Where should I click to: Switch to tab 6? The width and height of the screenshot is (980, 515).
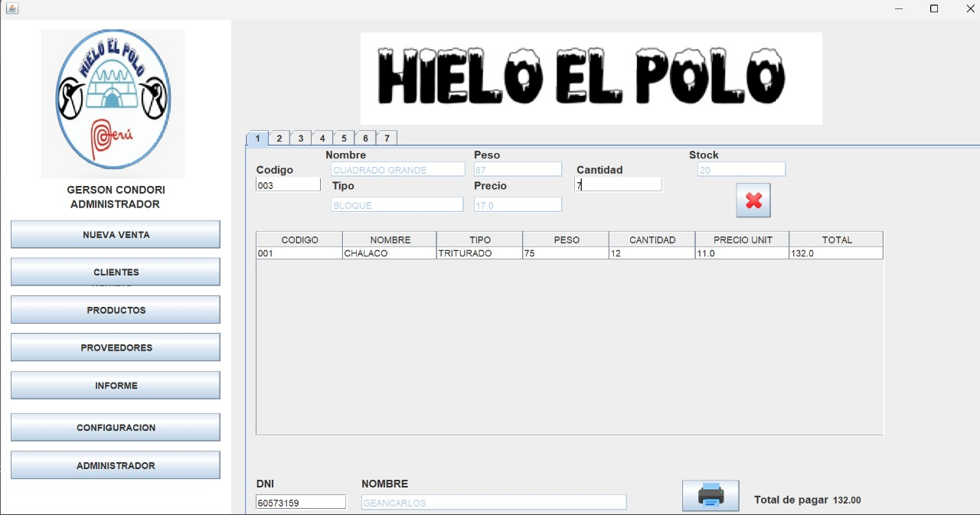click(x=365, y=139)
